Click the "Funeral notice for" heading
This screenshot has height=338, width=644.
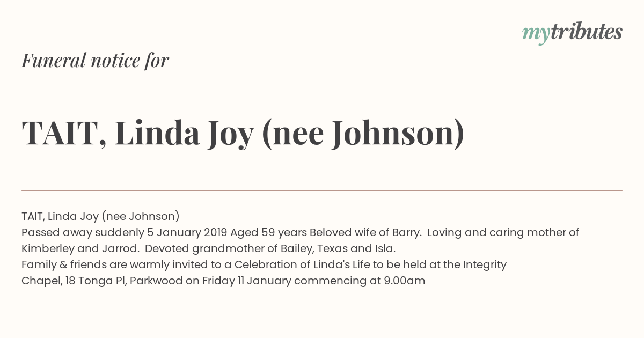coord(96,60)
